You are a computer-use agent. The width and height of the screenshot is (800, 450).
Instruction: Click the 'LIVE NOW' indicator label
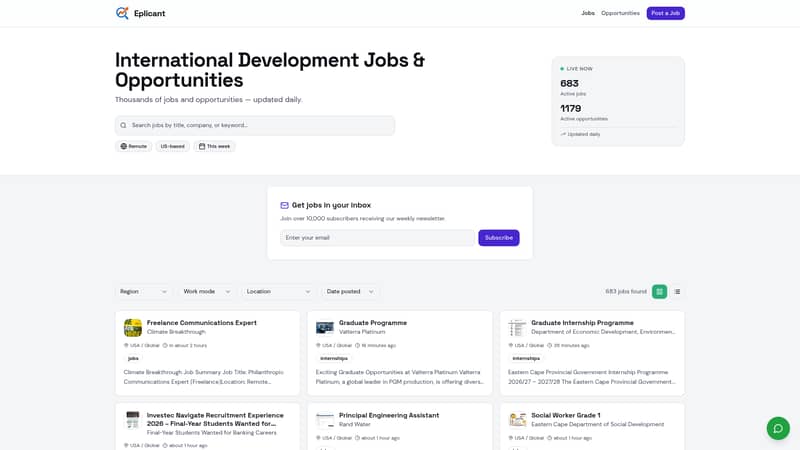[x=579, y=69]
